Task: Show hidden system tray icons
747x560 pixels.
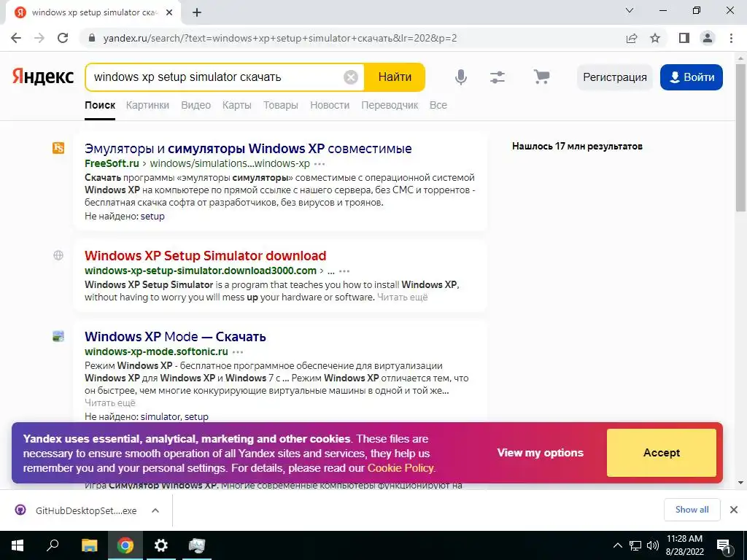Action: click(617, 545)
